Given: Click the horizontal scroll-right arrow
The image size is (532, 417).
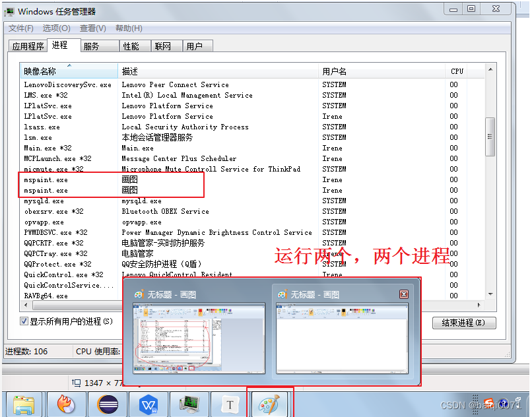Looking at the screenshot, I should 479,305.
